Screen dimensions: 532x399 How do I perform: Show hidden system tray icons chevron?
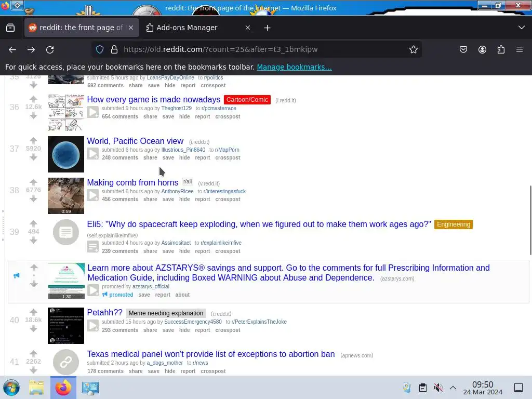(x=453, y=388)
